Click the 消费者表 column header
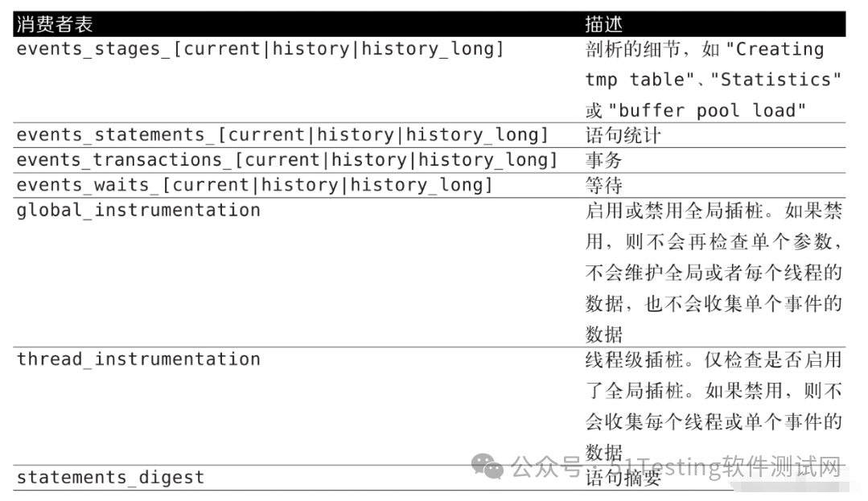 (x=54, y=24)
